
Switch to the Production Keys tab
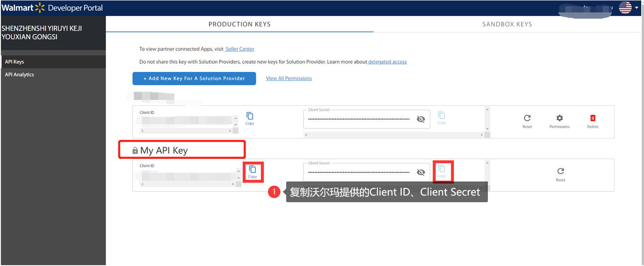[x=239, y=24]
